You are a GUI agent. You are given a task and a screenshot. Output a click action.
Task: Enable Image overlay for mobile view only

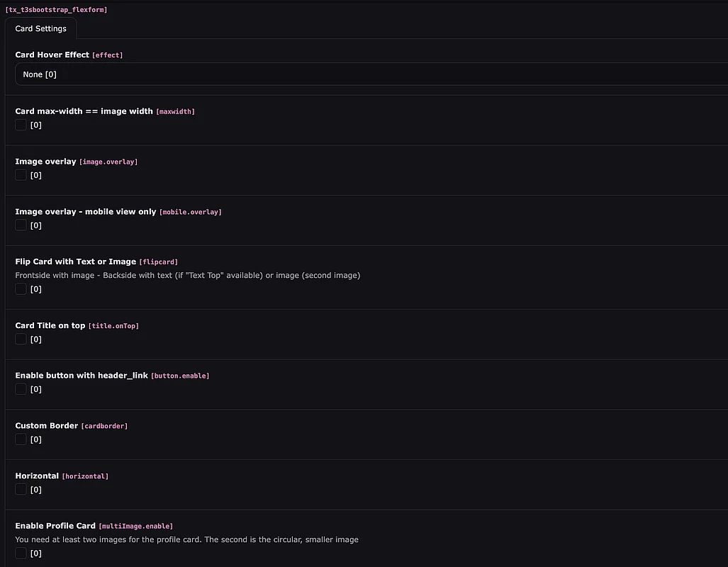[21, 225]
